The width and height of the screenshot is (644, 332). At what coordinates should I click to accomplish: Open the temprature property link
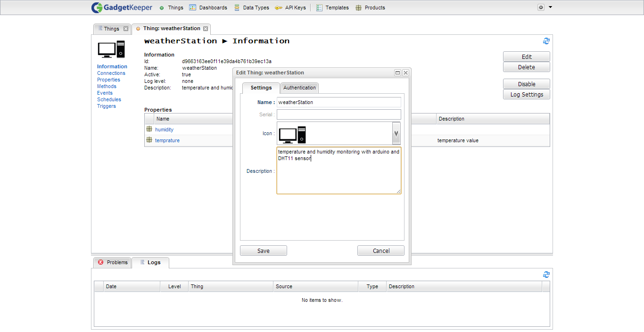click(167, 140)
